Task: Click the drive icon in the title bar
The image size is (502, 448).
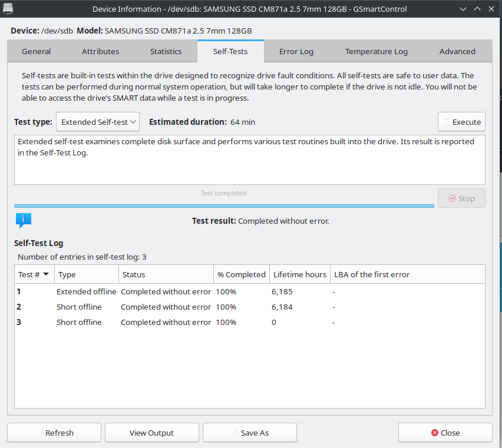Action: coord(11,9)
